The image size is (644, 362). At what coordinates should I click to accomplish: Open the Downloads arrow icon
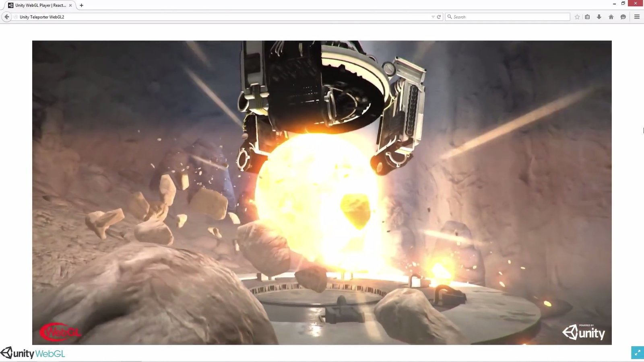tap(599, 17)
